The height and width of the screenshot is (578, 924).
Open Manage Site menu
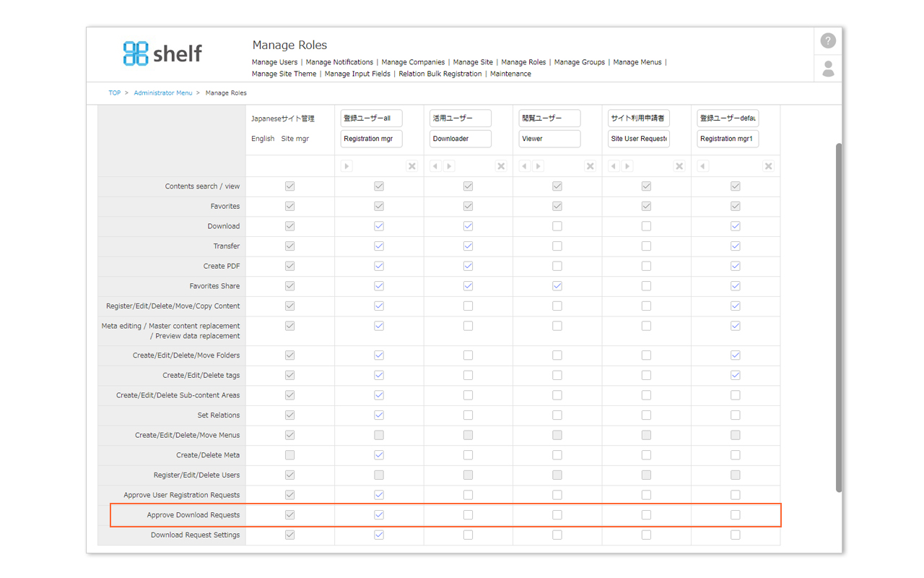coord(473,62)
